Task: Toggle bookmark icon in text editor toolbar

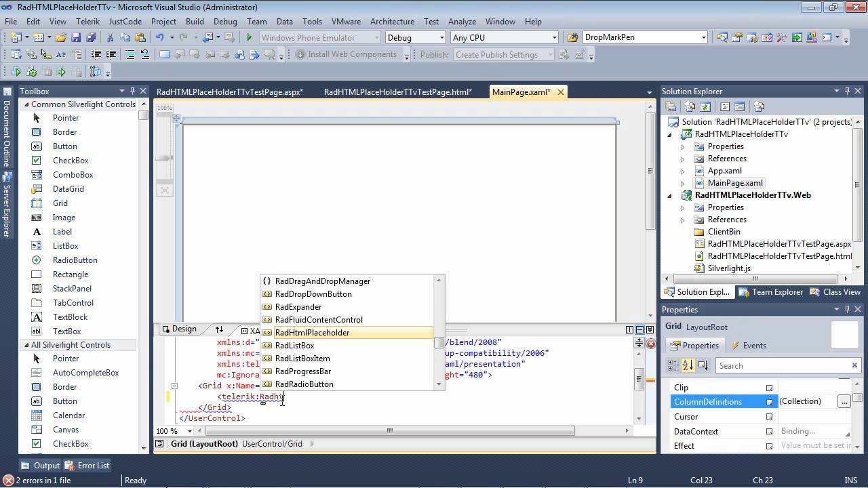Action: tap(164, 54)
